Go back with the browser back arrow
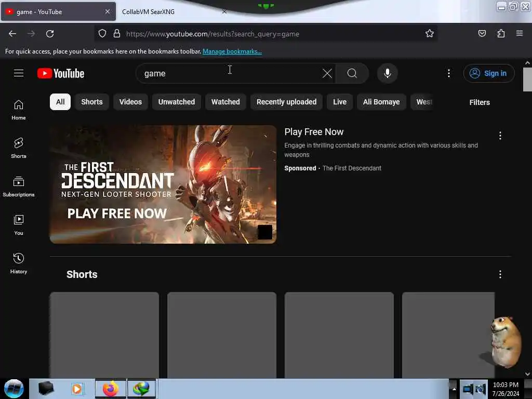532x399 pixels. [12, 34]
